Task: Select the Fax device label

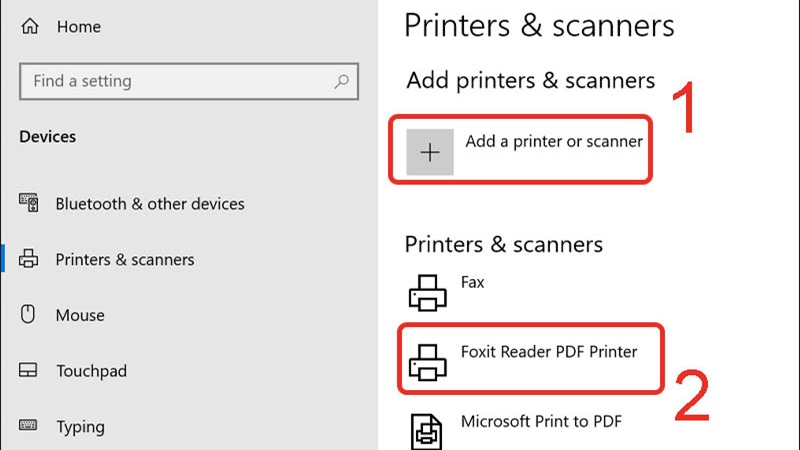Action: tap(473, 282)
